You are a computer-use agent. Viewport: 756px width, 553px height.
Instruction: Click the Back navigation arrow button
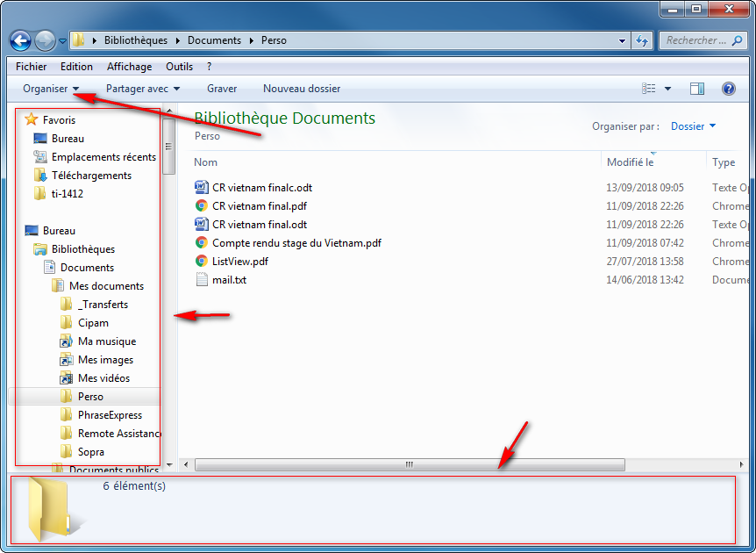[x=21, y=40]
